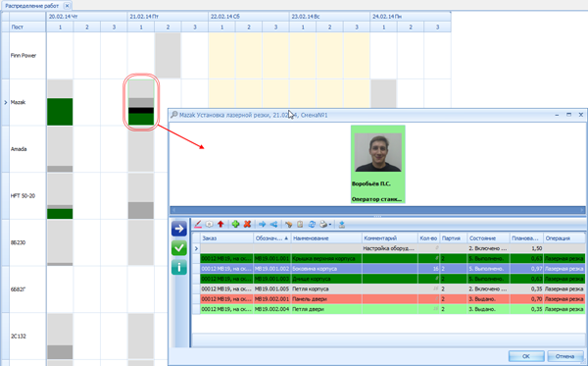This screenshot has width=588, height=366.
Task: Click the horizontal scrollbar below the operator photo
Action: 377,210
